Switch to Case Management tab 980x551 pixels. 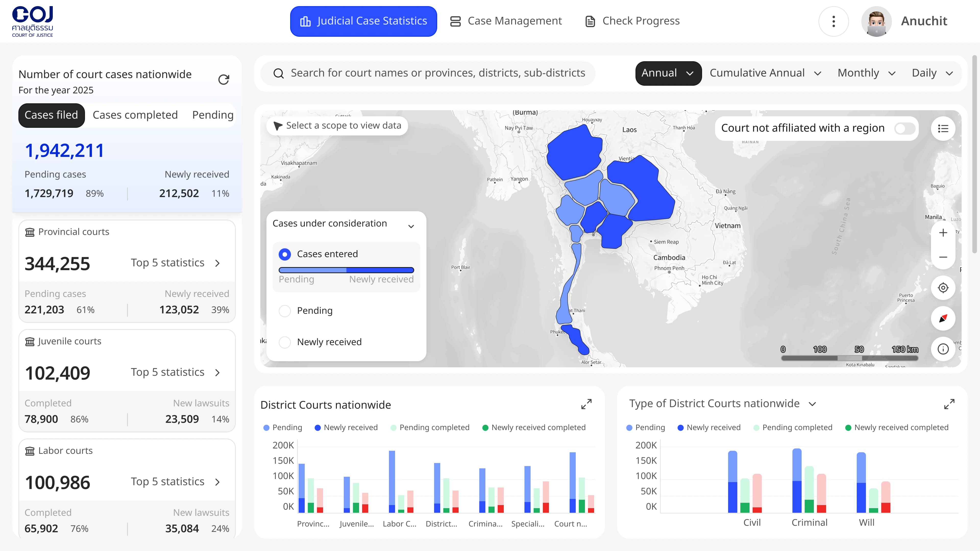tap(506, 21)
